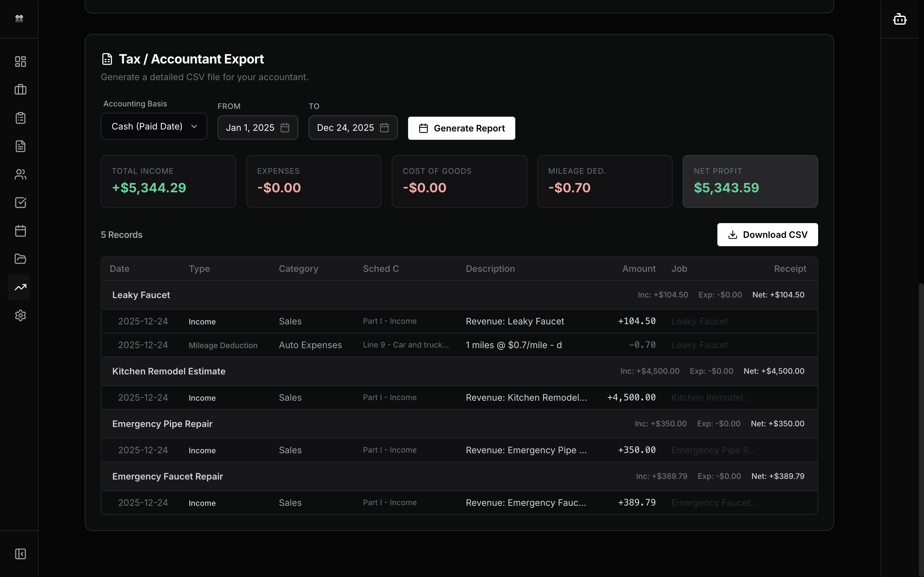Open the AI assistant robot icon top right
This screenshot has height=577, width=924.
pos(900,19)
